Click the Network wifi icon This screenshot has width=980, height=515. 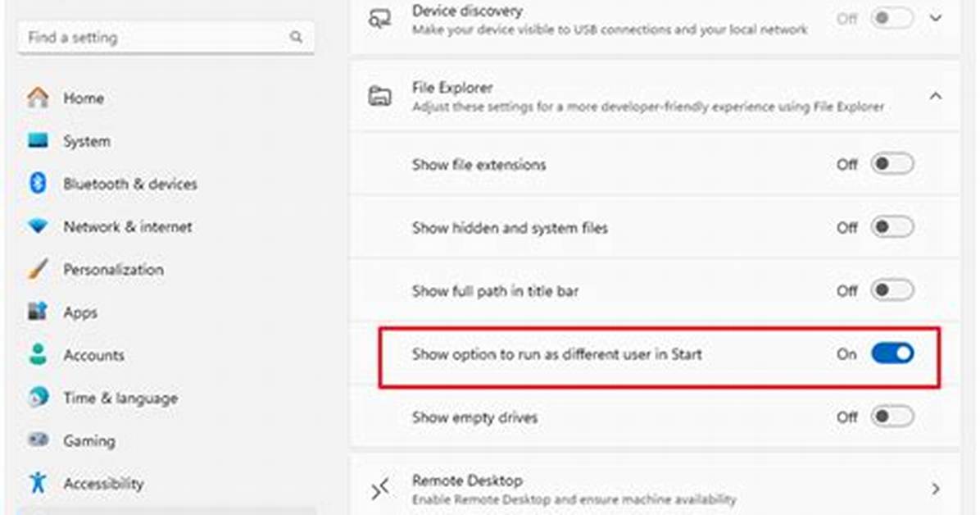(39, 226)
